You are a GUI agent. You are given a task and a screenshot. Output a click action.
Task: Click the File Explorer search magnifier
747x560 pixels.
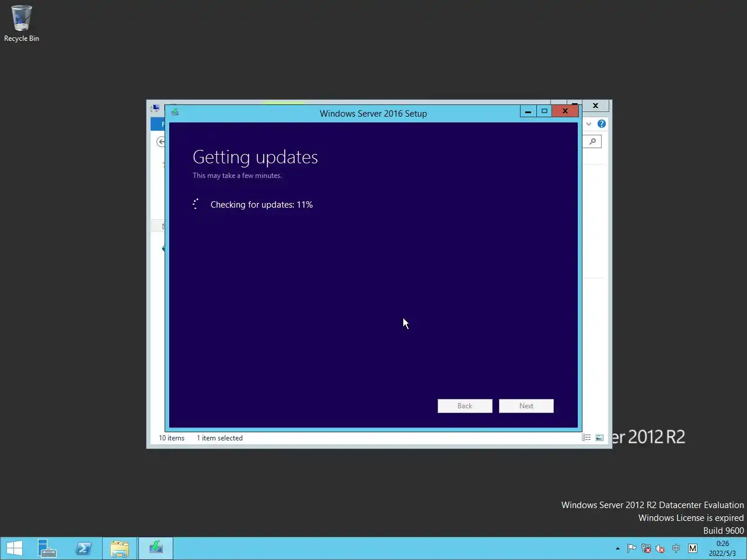pos(592,141)
